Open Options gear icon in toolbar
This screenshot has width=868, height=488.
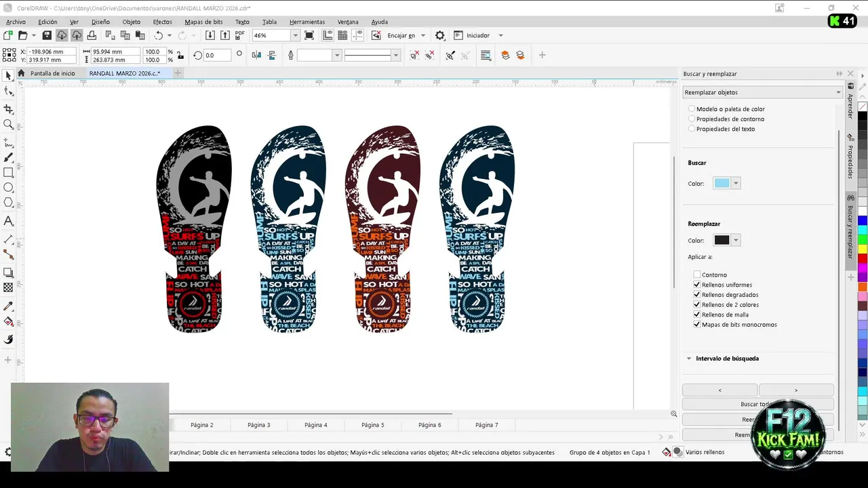click(x=440, y=35)
